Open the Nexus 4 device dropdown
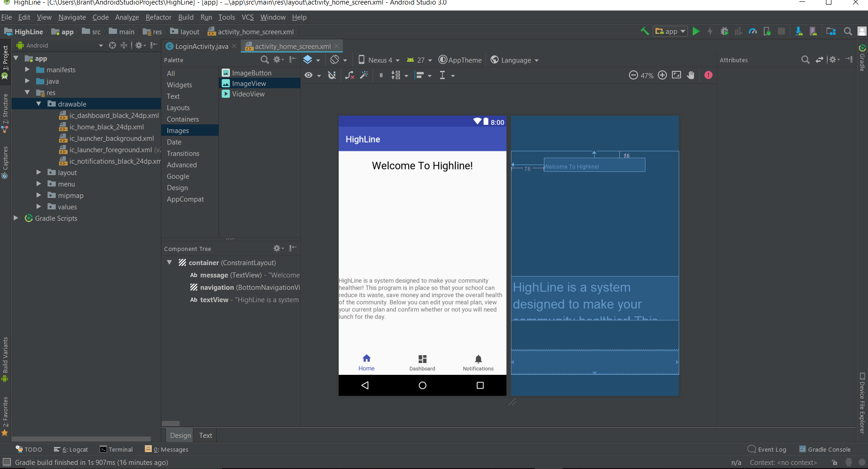This screenshot has width=868, height=469. 379,60
